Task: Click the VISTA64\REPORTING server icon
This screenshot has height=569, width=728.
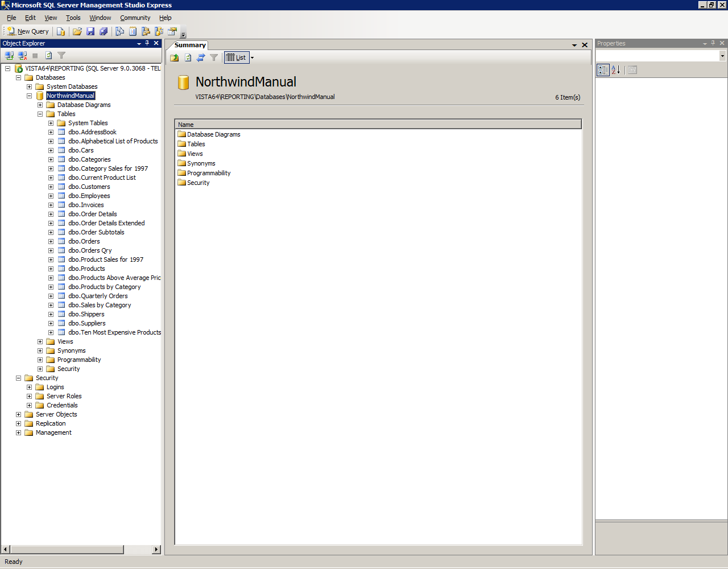Action: click(x=19, y=68)
